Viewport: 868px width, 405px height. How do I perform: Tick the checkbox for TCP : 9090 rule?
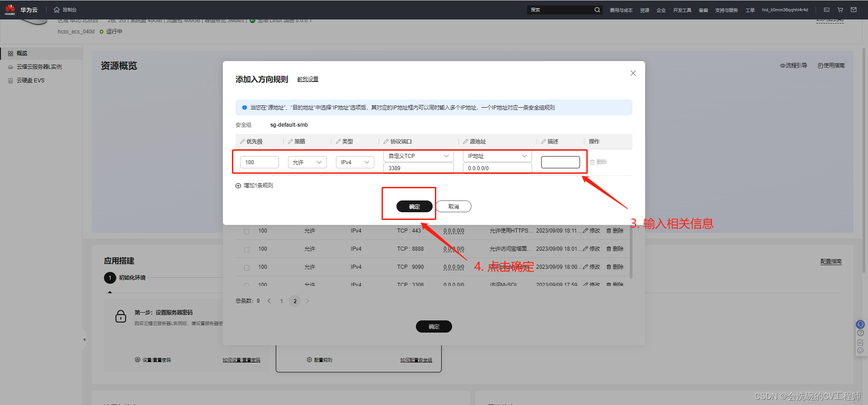247,267
